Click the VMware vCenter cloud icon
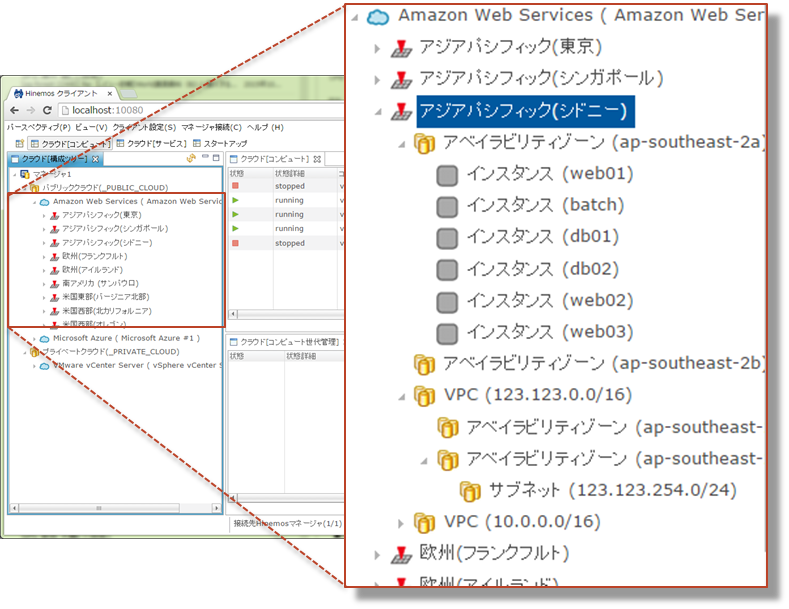 pos(44,366)
